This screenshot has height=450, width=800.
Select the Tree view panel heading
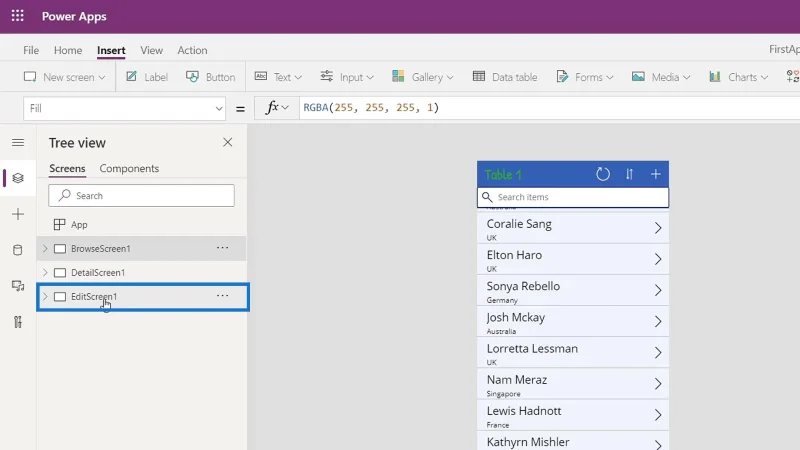pos(77,143)
